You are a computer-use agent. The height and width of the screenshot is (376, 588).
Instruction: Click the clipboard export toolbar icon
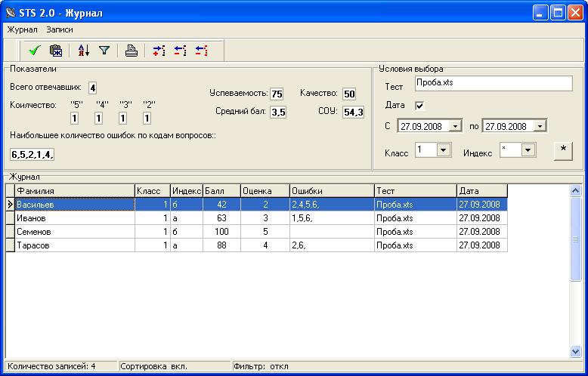pyautogui.click(x=56, y=51)
